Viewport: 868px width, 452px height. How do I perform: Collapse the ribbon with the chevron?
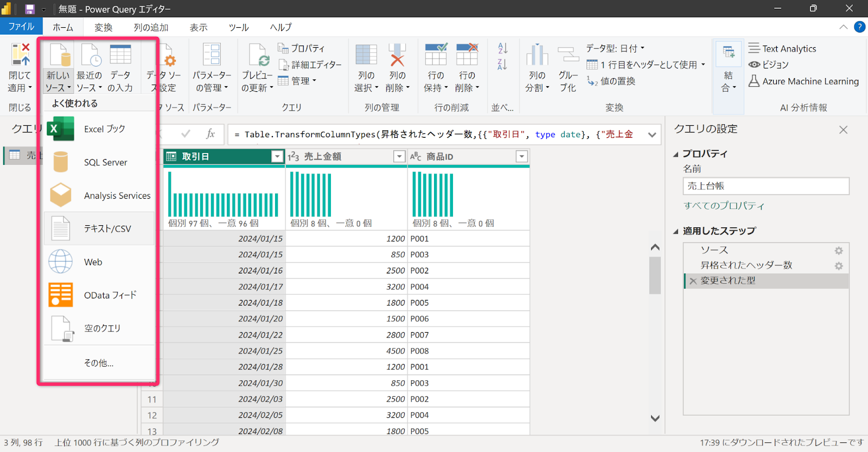click(844, 27)
